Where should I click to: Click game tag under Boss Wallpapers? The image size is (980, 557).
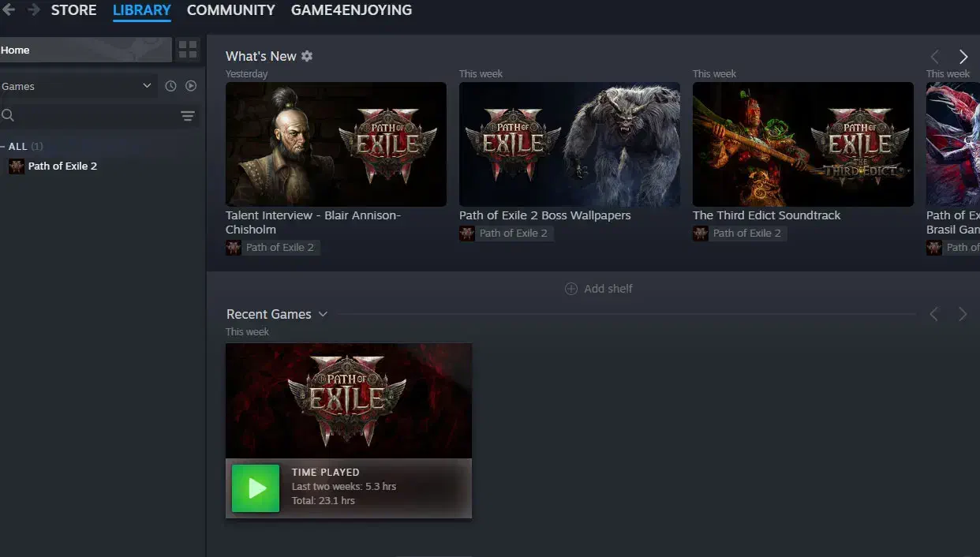click(506, 234)
